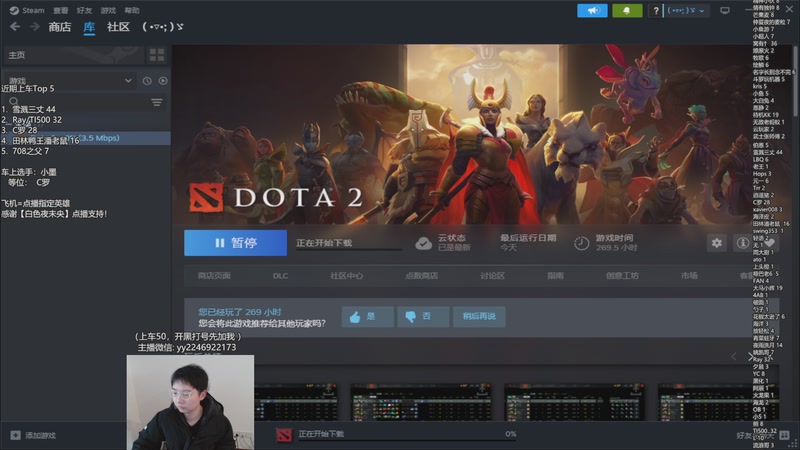Open the 创意工坊 (Workshop) link

click(622, 276)
